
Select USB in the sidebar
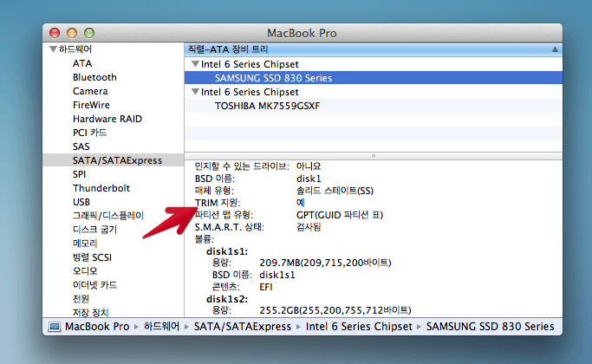pos(81,202)
